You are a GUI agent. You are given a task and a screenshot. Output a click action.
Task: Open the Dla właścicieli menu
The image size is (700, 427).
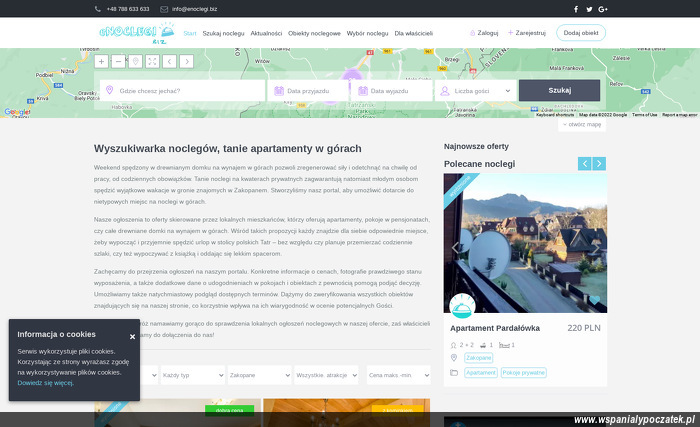pyautogui.click(x=413, y=33)
